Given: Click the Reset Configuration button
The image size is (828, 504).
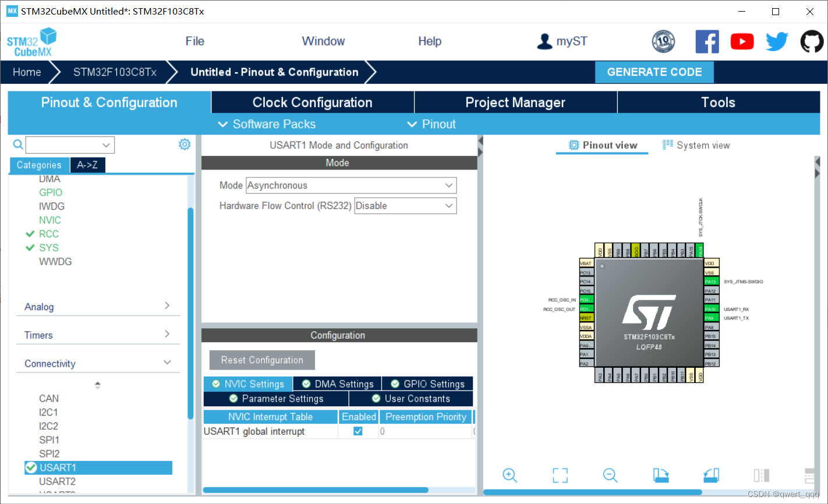Looking at the screenshot, I should click(262, 360).
